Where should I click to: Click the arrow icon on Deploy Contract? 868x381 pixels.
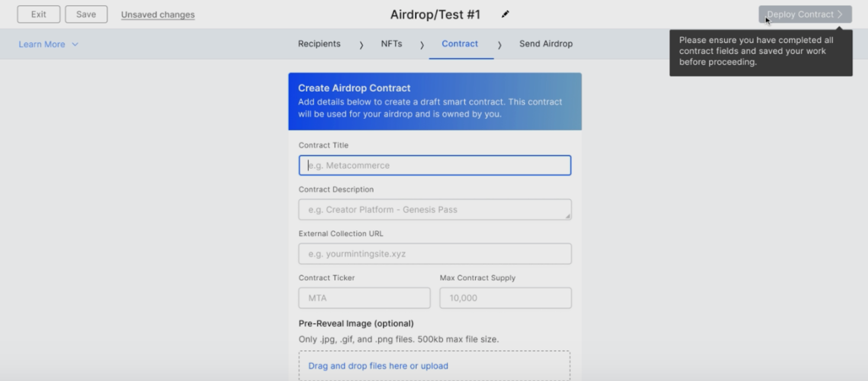point(840,14)
